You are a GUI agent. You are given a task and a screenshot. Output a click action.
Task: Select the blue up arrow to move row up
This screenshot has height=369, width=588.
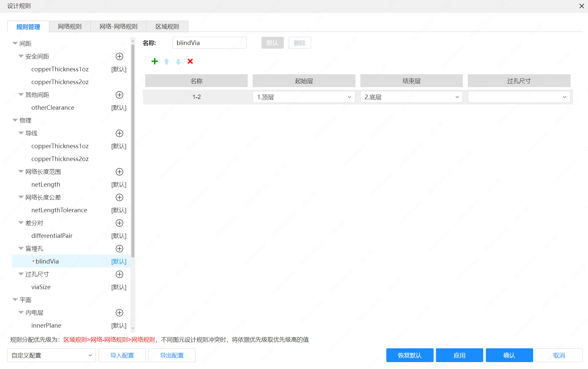[166, 61]
